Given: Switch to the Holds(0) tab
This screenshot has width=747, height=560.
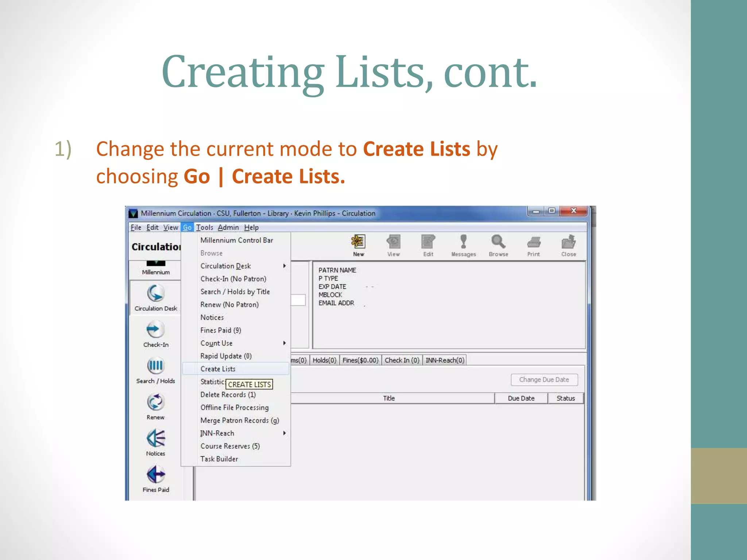Looking at the screenshot, I should pyautogui.click(x=324, y=360).
